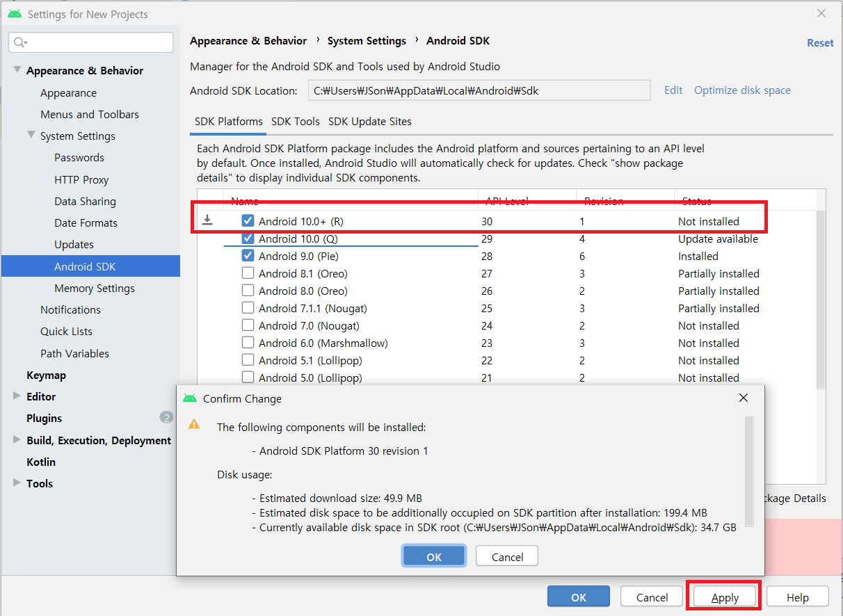
Task: Collapse System Settings tree arrow
Action: [x=31, y=136]
